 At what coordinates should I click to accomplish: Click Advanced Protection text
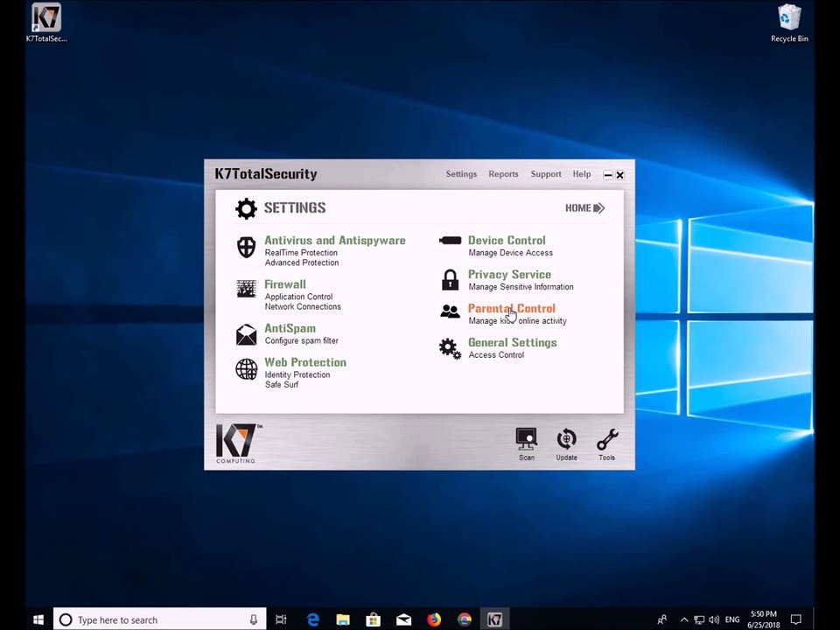(x=302, y=262)
